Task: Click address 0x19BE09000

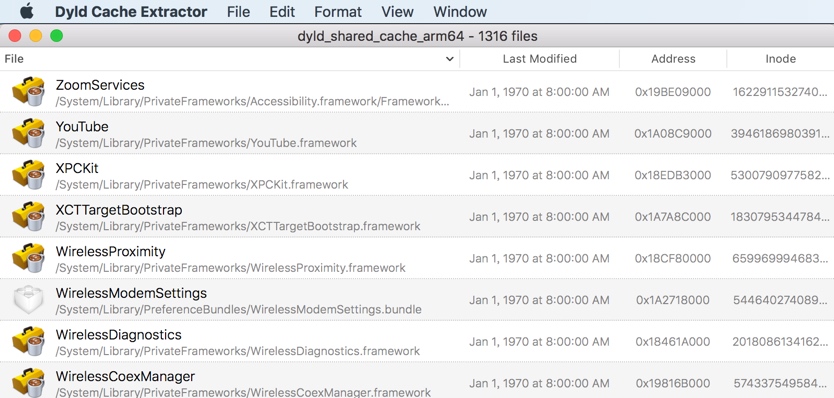Action: click(673, 92)
